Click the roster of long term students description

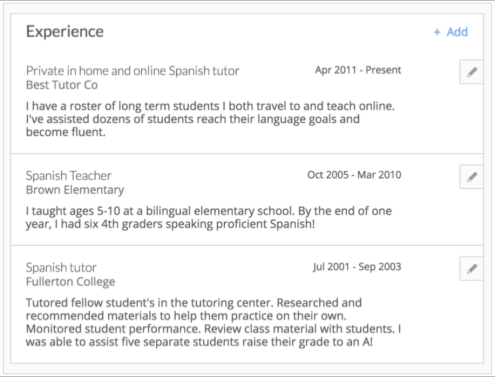point(210,119)
